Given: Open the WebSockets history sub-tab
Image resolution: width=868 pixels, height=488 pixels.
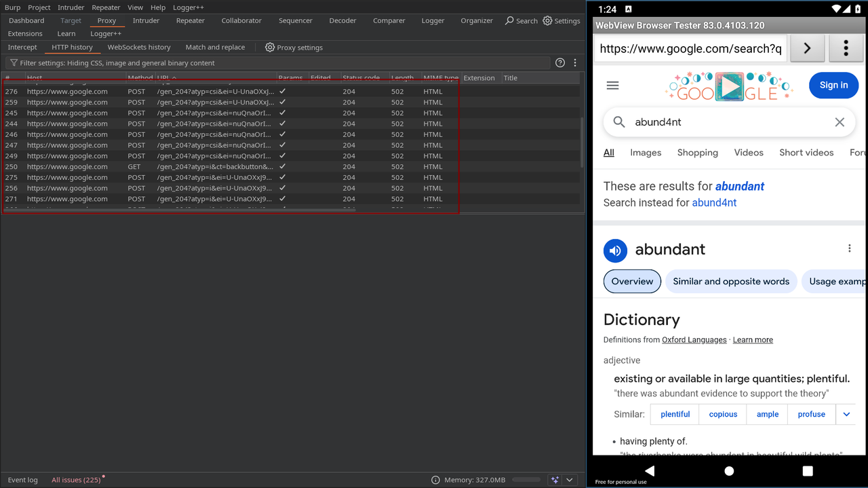Looking at the screenshot, I should coord(139,48).
